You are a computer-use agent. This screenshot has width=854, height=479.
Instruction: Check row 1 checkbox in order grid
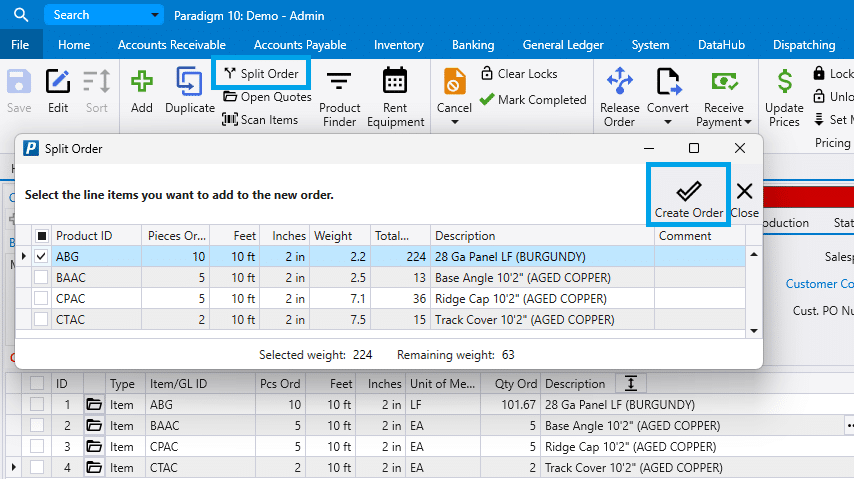point(37,404)
